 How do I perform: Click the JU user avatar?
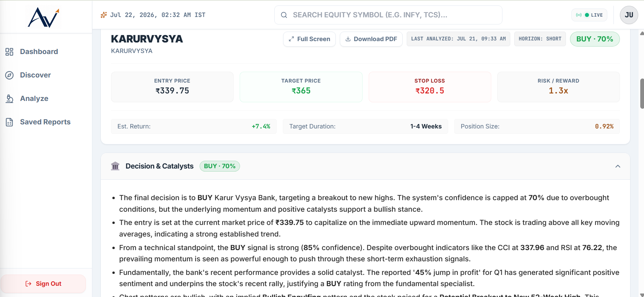point(629,15)
